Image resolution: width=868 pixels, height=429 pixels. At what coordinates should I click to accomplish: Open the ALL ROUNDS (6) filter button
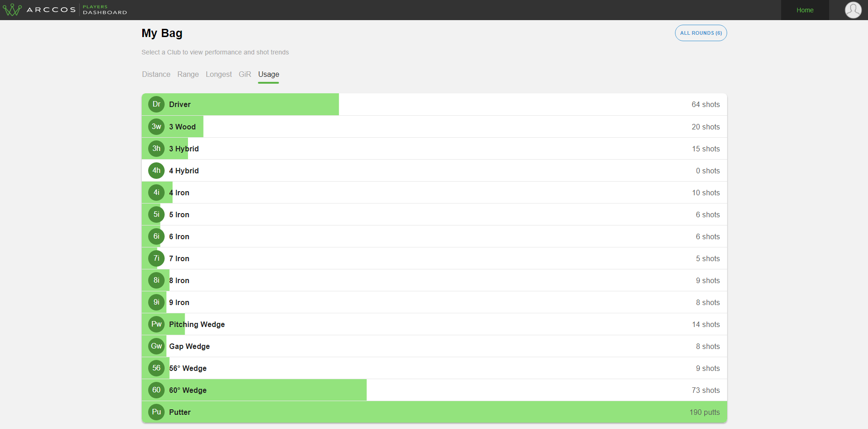point(701,33)
